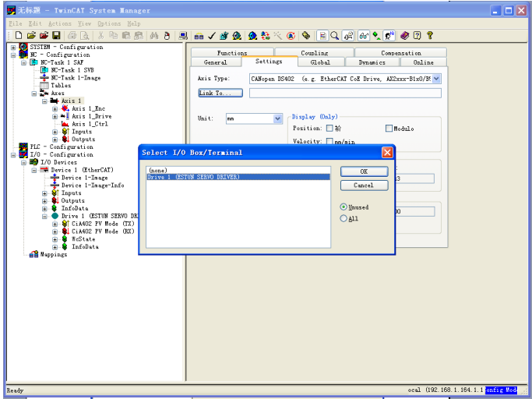Select Axis 1_Ctrl tree item
Image resolution: width=532 pixels, height=399 pixels.
point(90,124)
